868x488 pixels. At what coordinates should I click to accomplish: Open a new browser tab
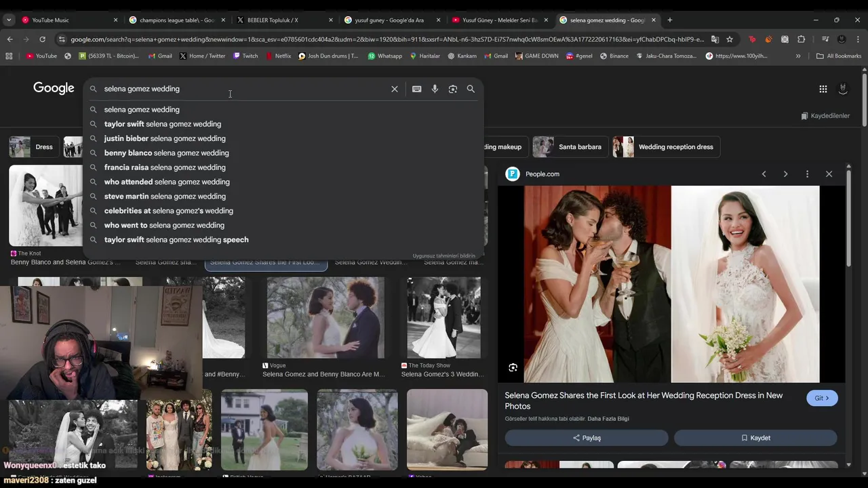click(x=670, y=20)
